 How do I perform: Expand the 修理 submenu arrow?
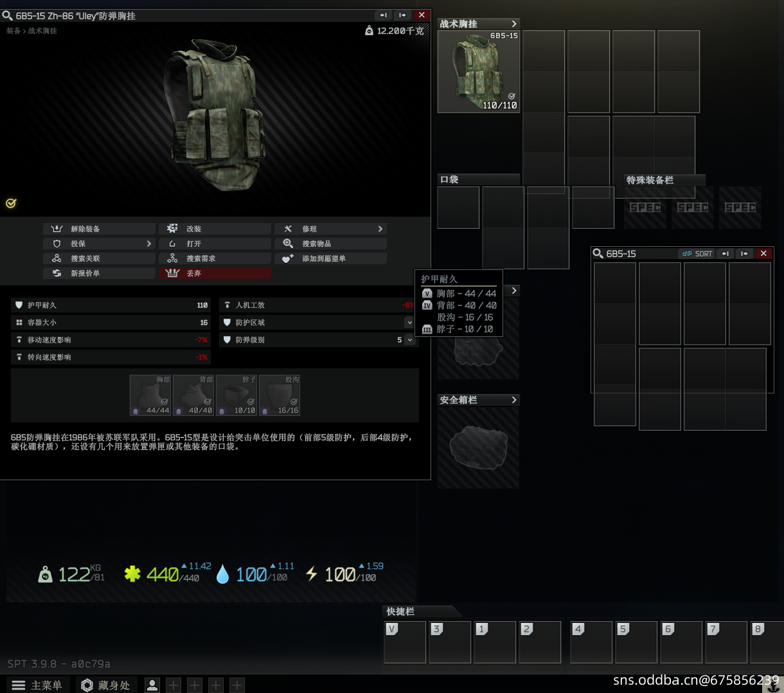pos(380,229)
